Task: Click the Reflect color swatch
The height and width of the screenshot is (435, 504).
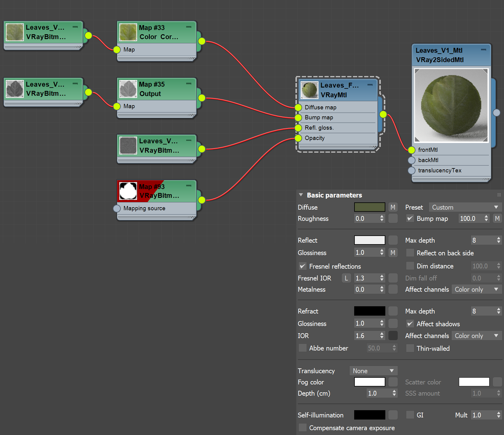Action: coord(369,240)
